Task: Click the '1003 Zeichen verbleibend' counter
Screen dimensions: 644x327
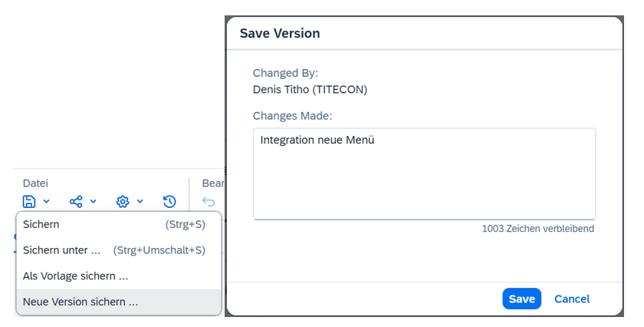Action: tap(537, 229)
